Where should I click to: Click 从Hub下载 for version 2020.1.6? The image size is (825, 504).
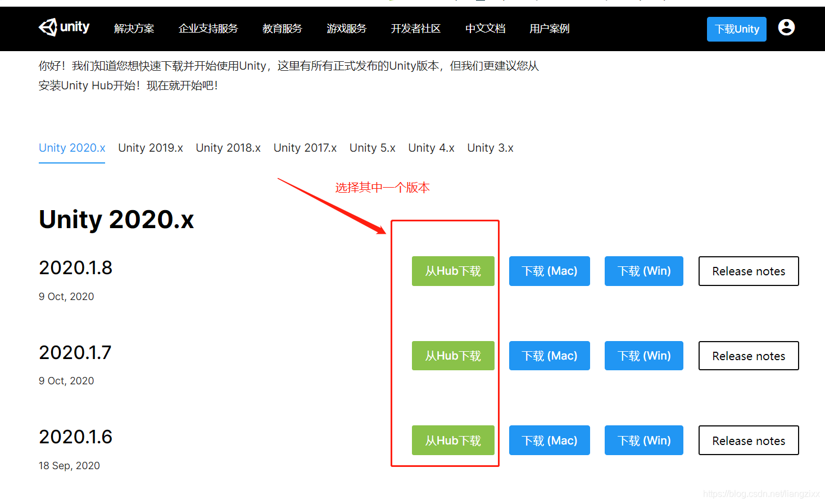tap(453, 441)
